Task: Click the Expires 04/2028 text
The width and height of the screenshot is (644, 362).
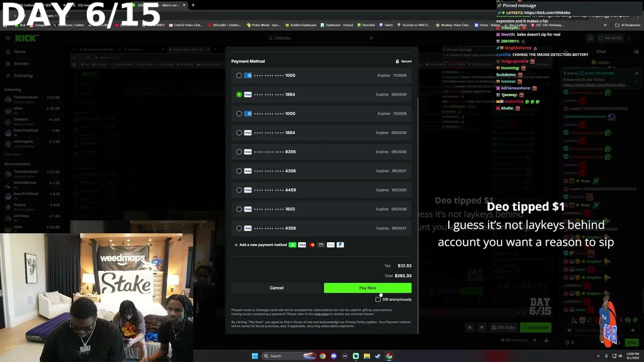Action: (x=391, y=209)
